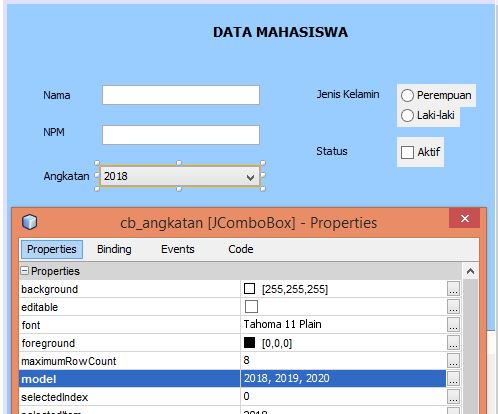The width and height of the screenshot is (498, 414).
Task: Select the editable property row name
Action: (x=40, y=307)
